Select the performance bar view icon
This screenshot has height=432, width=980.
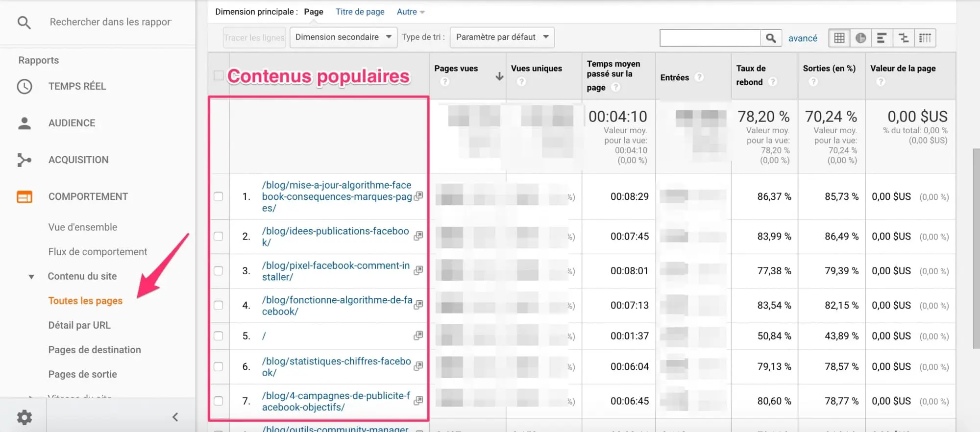point(882,38)
